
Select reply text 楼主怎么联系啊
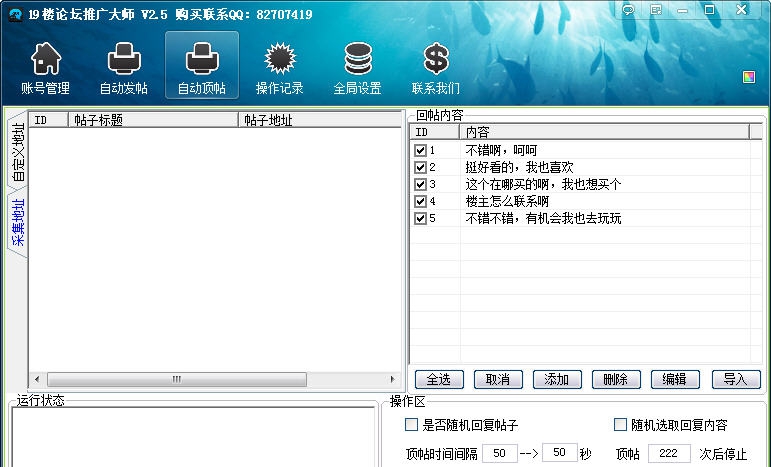pos(507,201)
